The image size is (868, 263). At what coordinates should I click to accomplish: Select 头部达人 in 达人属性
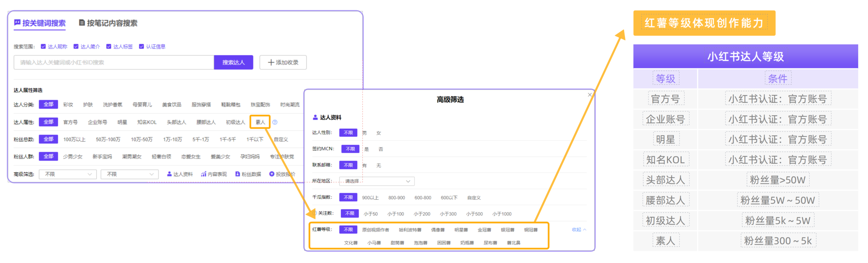coord(177,122)
